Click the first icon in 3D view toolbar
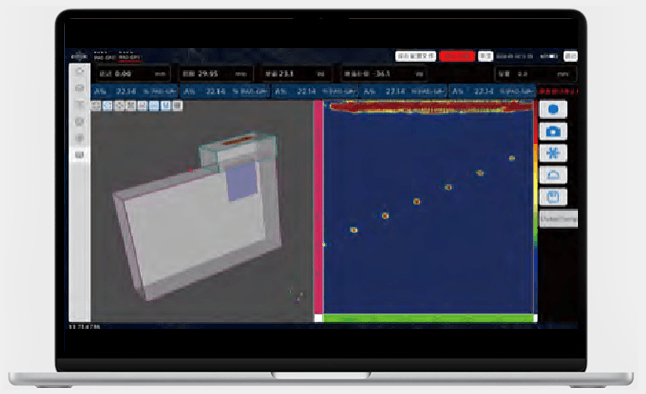Image resolution: width=646 pixels, height=394 pixels. 96,106
